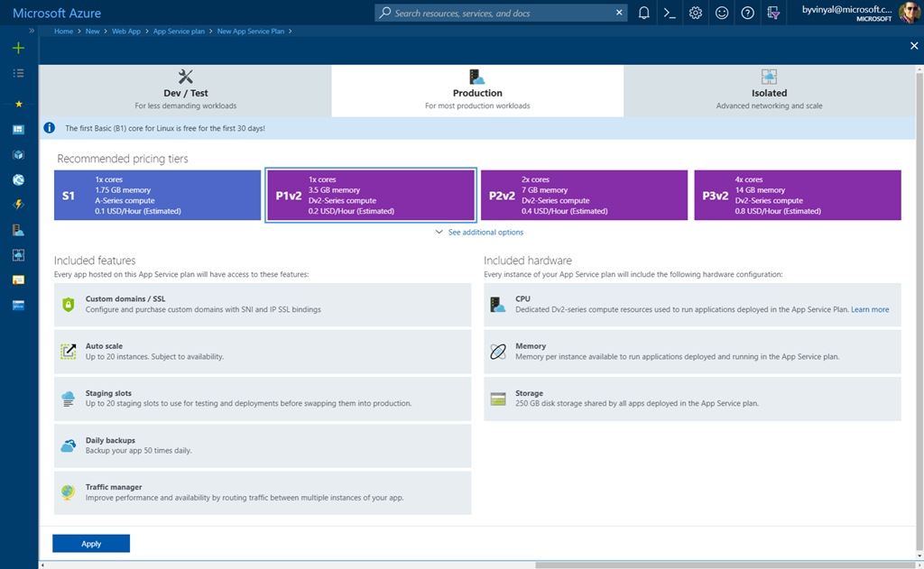Launch Cloud Shell from the top bar
Screen dimensions: 924x569
click(670, 13)
